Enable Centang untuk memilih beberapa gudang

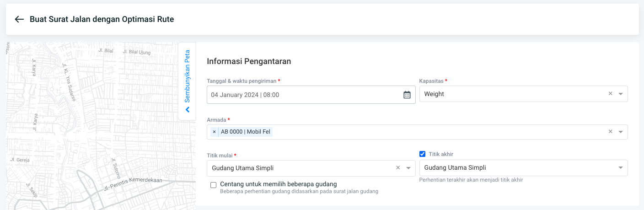[x=213, y=185]
